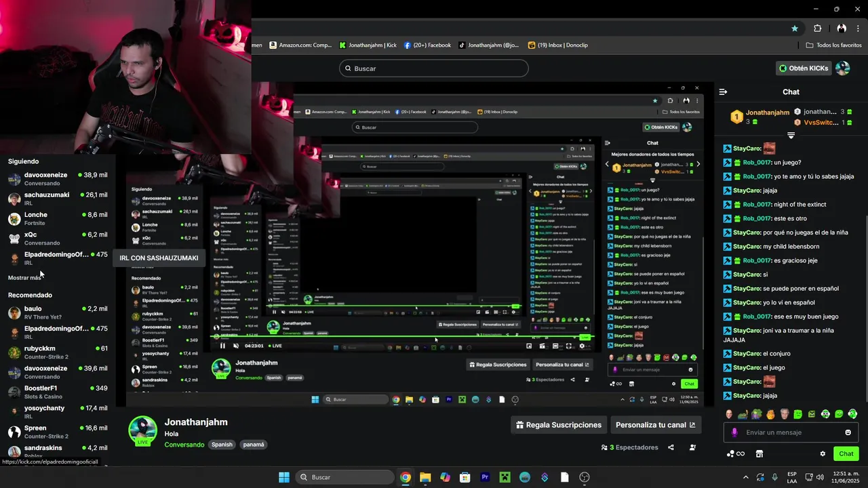Click the bookmark star in address bar
This screenshot has height=488, width=868.
pyautogui.click(x=794, y=28)
